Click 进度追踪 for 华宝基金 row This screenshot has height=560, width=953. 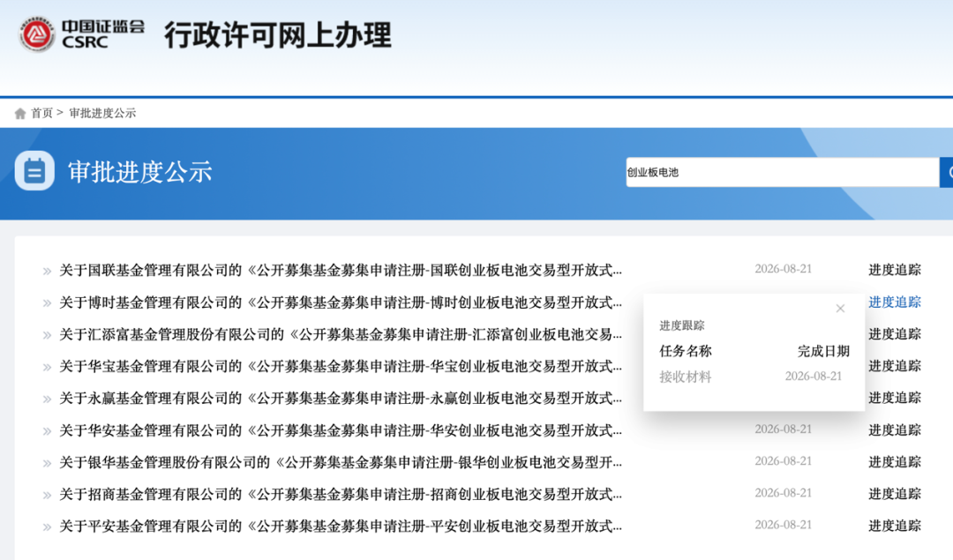point(895,366)
